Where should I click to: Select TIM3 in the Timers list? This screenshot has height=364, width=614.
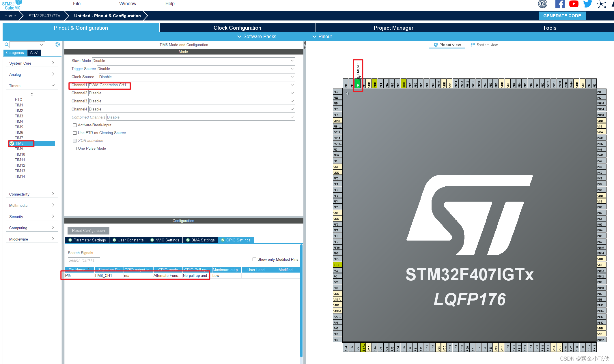point(19,116)
